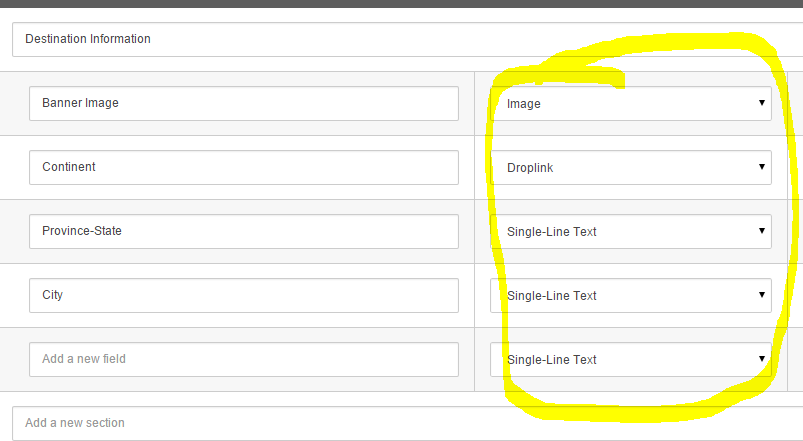Open the Image type dropdown for Banner Image

tap(630, 103)
